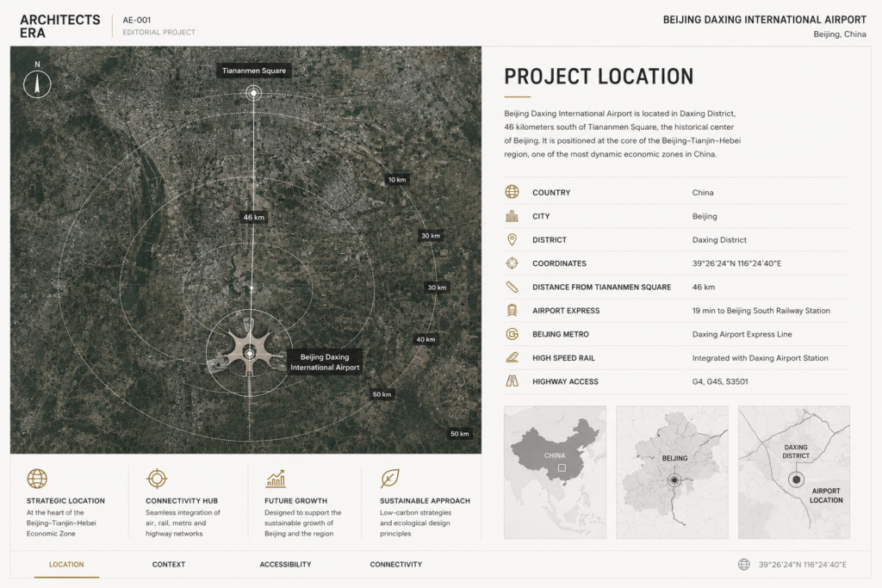This screenshot has height=588, width=882.
Task: Click Integrated with Daxing Airport Station value
Action: (760, 357)
